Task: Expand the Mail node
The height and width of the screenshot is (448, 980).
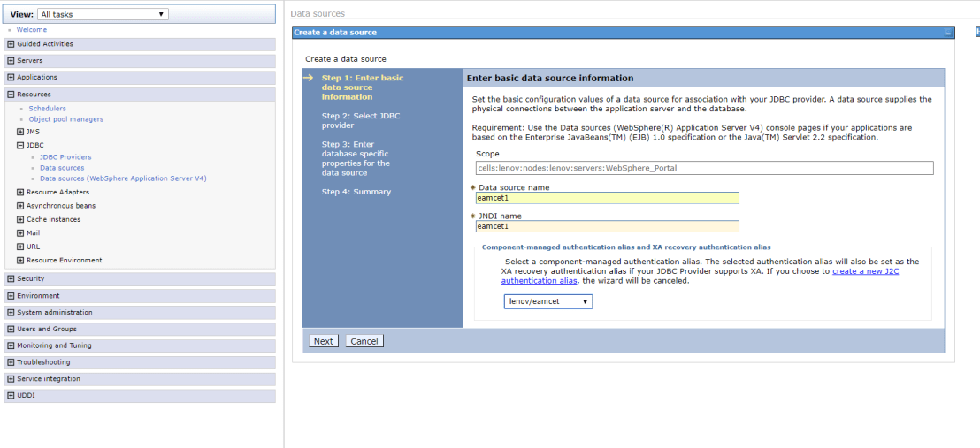Action: coord(20,233)
